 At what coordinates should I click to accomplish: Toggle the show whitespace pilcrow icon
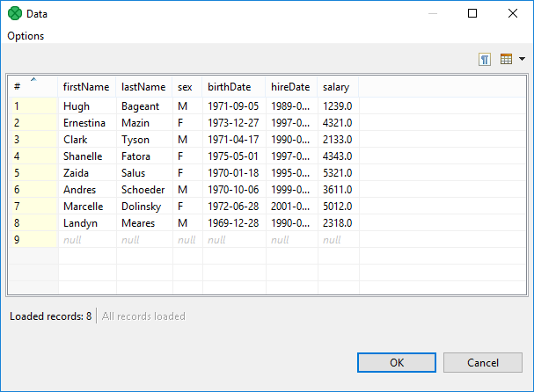pyautogui.click(x=485, y=59)
